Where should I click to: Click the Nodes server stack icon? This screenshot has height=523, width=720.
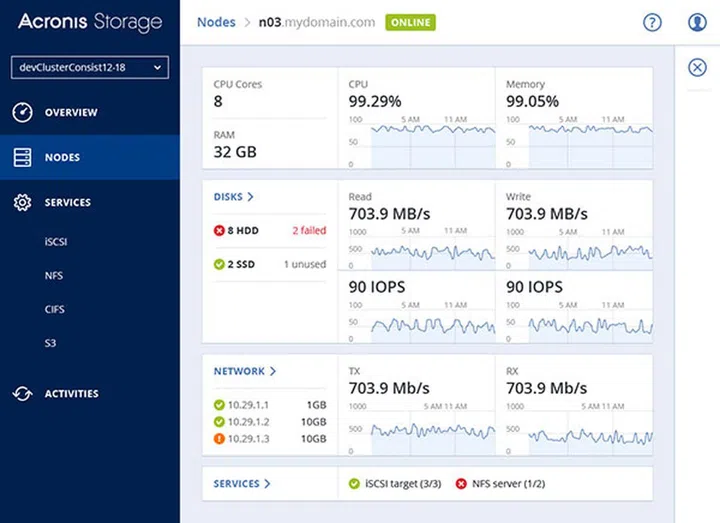click(x=22, y=157)
